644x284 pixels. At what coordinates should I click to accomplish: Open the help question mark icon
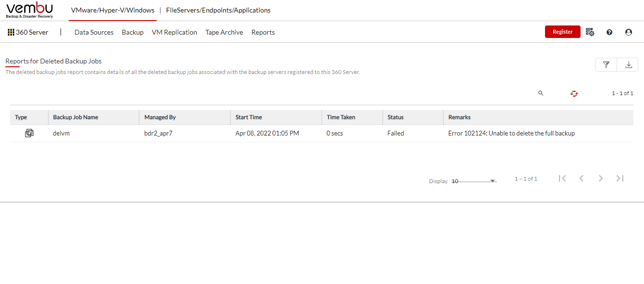click(609, 32)
